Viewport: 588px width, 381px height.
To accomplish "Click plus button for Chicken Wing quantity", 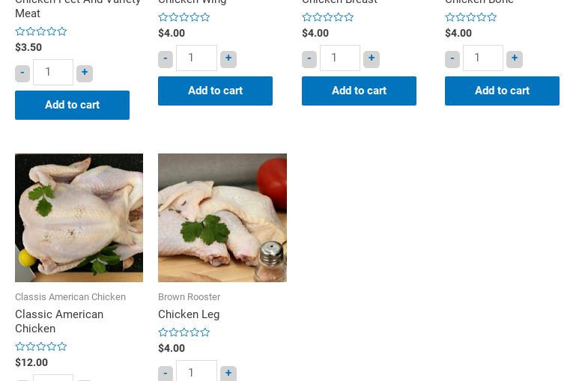I will click(x=228, y=58).
